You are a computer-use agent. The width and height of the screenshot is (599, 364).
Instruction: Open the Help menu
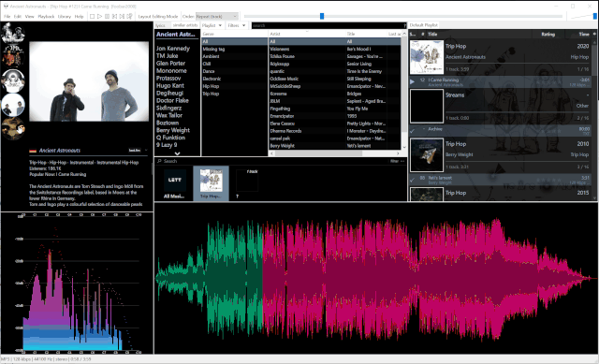(79, 17)
